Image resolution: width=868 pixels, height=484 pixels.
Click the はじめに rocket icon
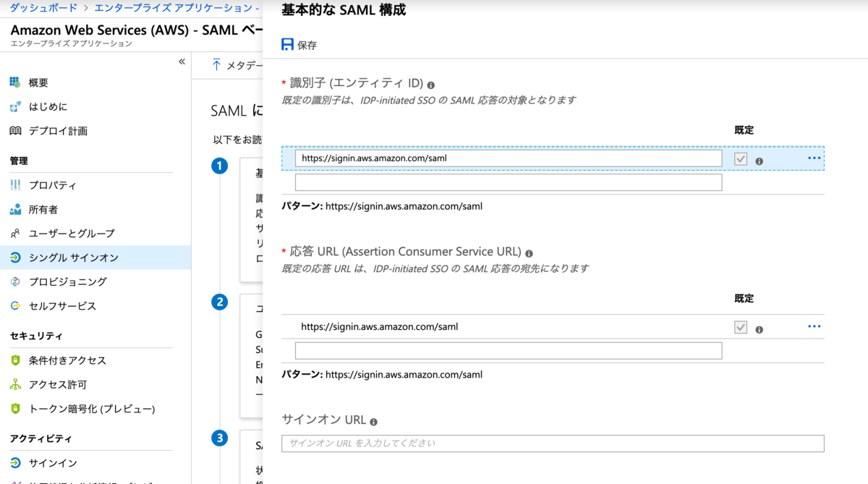pyautogui.click(x=15, y=107)
